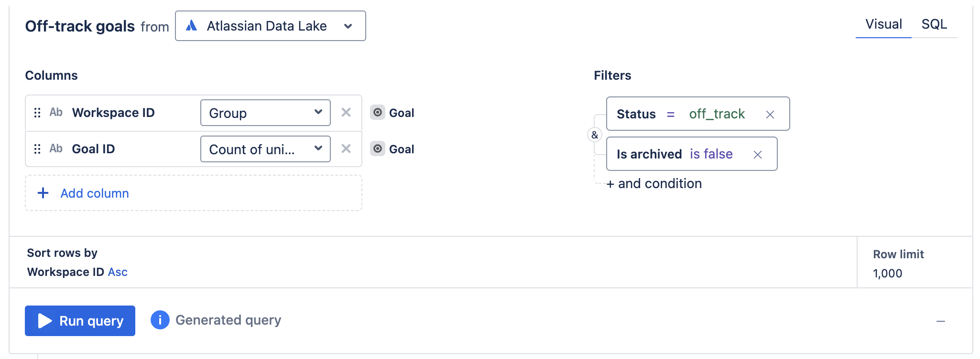Remove the Is archived filter
The width and height of the screenshot is (980, 359).
(x=758, y=155)
